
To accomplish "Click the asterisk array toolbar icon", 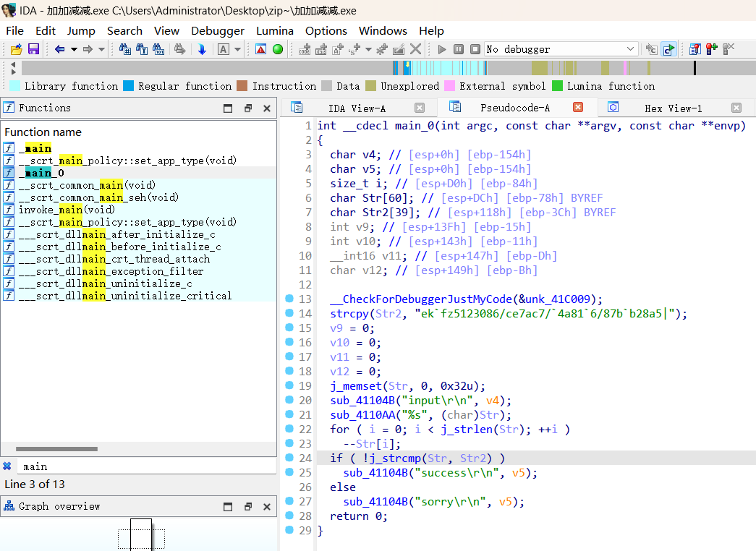I will point(382,49).
